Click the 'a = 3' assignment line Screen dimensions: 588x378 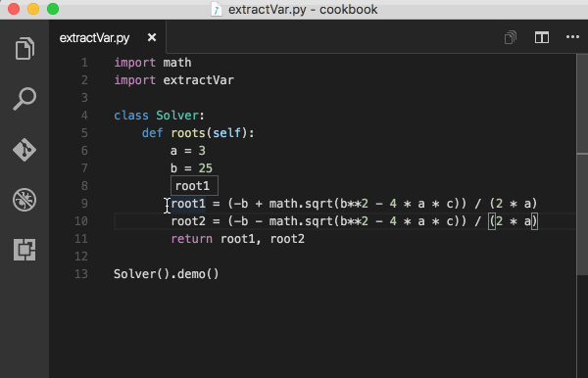click(188, 151)
